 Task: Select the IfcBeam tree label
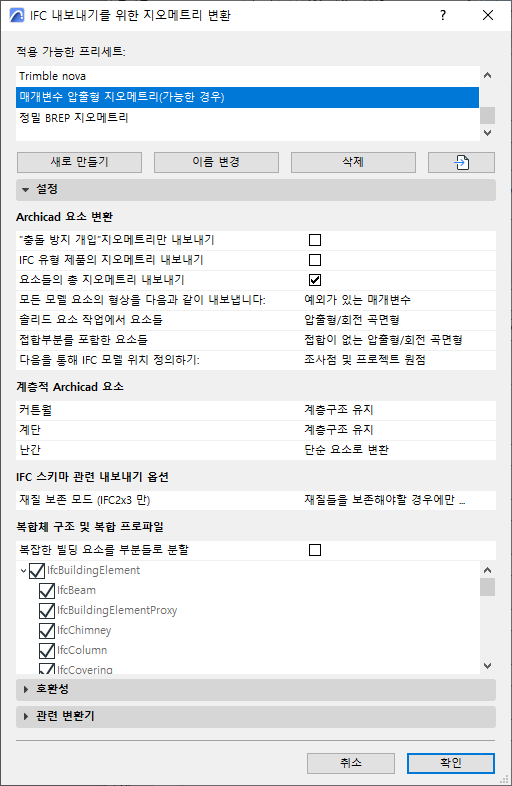coord(76,591)
